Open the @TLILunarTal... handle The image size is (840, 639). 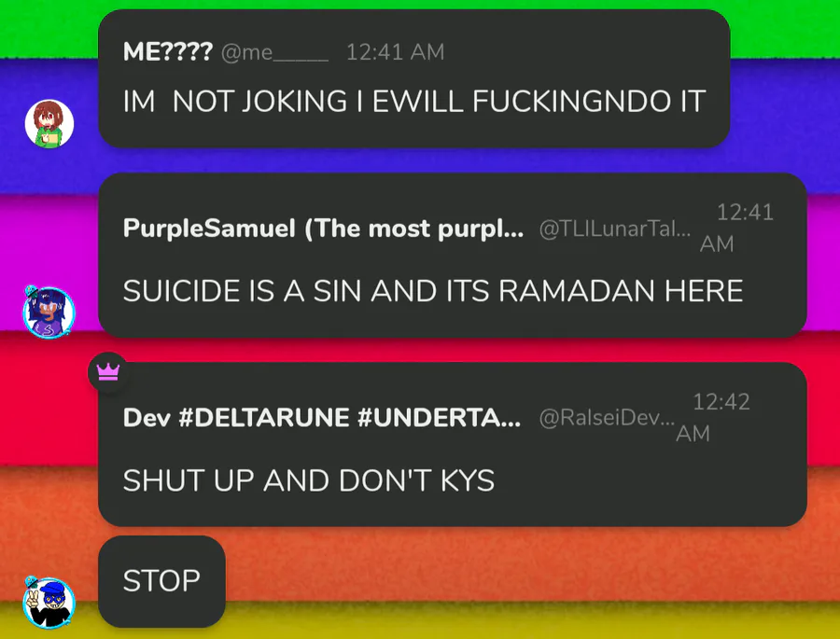(x=615, y=229)
